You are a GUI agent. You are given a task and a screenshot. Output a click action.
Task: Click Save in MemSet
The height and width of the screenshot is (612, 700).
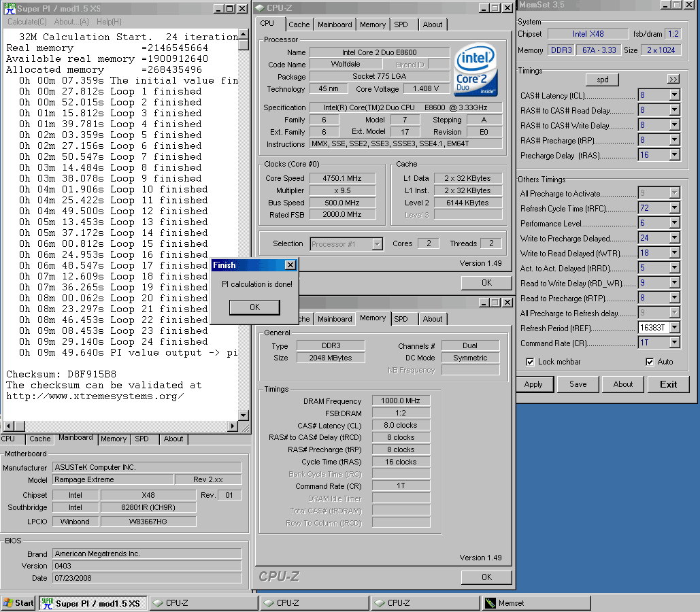point(578,384)
